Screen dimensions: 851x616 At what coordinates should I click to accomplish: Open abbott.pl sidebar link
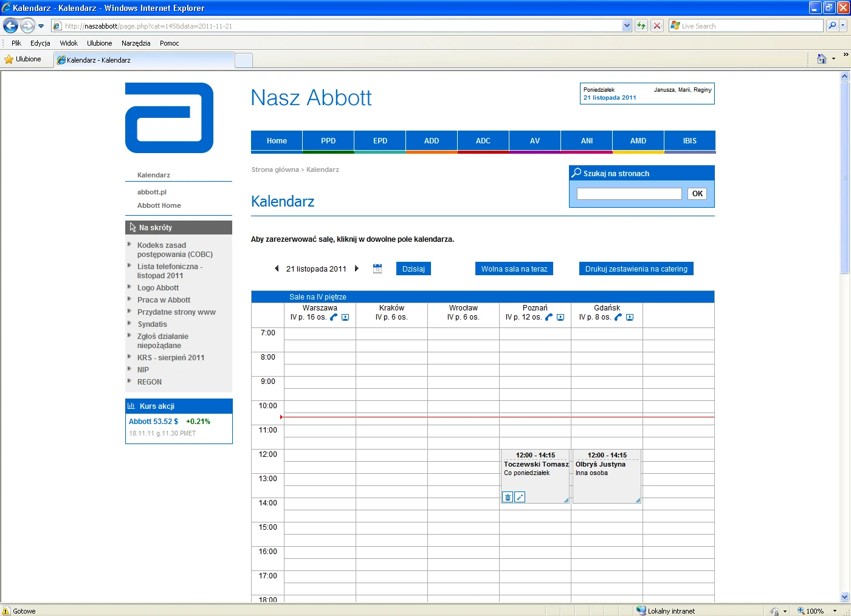152,192
